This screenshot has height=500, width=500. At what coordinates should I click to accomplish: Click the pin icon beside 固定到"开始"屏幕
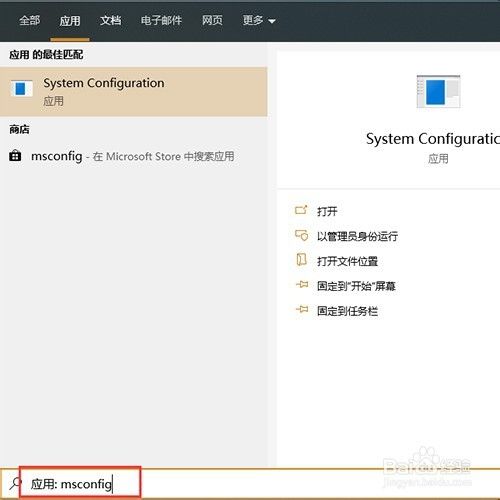(302, 285)
